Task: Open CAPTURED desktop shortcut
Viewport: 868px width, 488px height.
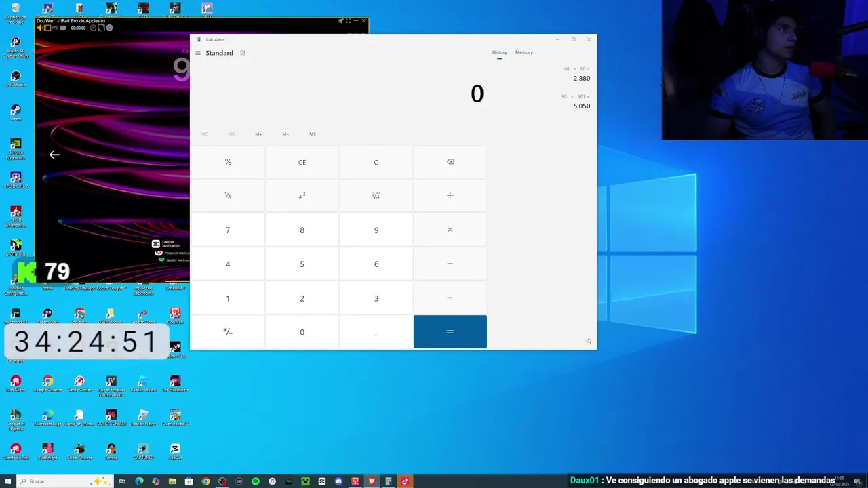Action: pyautogui.click(x=143, y=451)
